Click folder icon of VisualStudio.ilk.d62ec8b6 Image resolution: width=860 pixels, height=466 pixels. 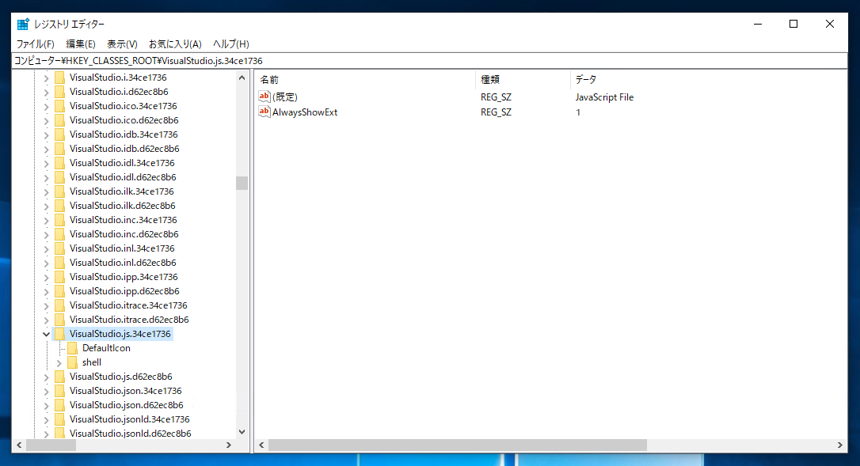tap(60, 206)
